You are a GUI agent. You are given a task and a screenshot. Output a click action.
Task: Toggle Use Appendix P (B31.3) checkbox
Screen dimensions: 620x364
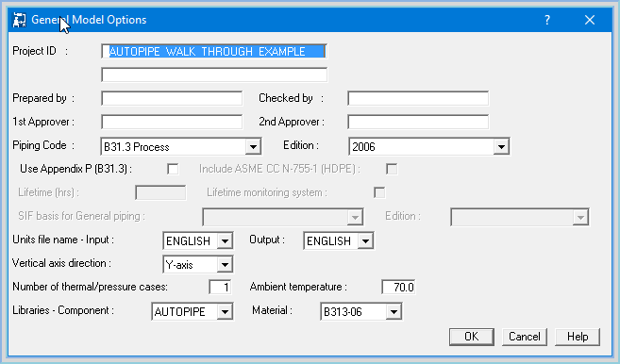(x=173, y=169)
